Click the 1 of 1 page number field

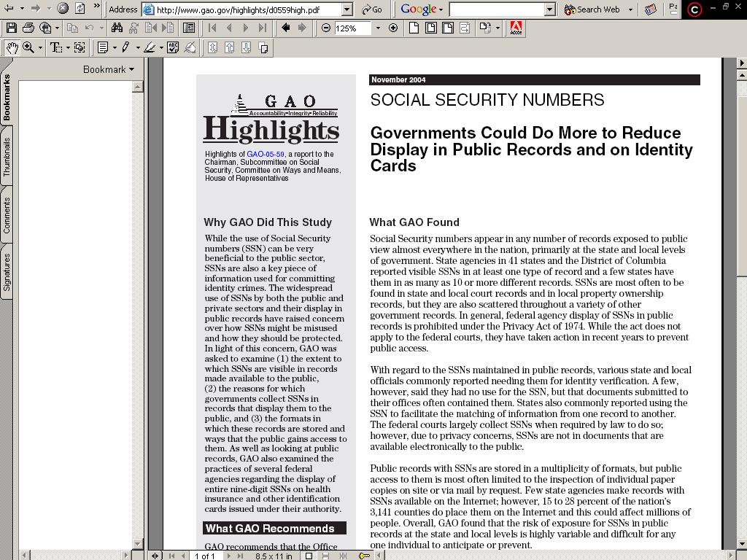point(205,556)
